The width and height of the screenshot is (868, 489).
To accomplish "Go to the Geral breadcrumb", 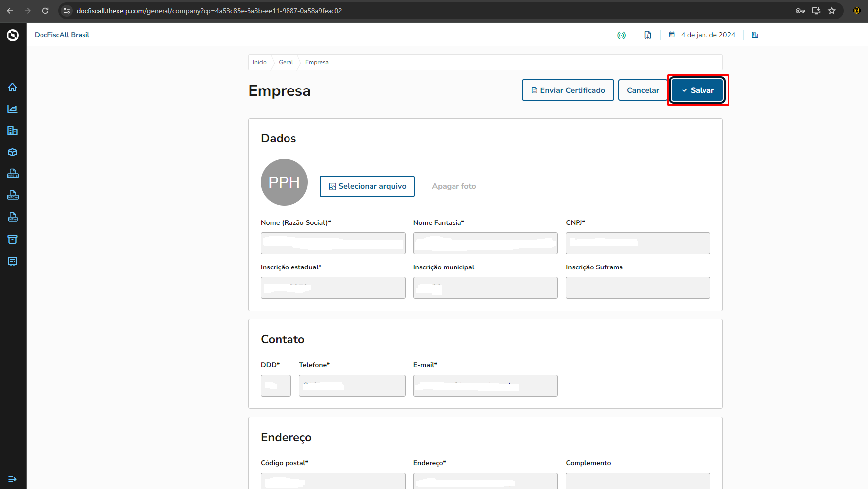I will 286,62.
